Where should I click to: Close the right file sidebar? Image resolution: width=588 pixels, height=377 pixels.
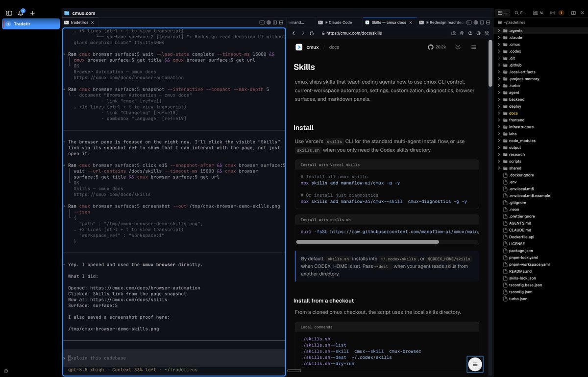pos(582,13)
